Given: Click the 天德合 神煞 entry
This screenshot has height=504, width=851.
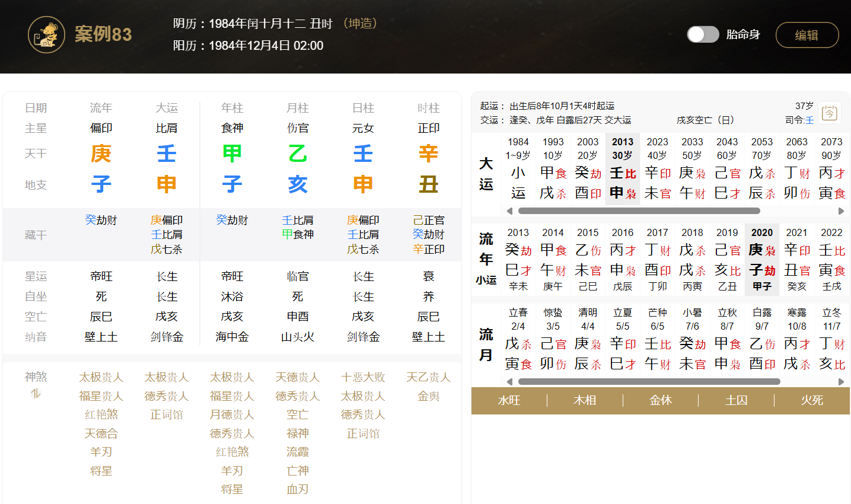Looking at the screenshot, I should [x=101, y=434].
